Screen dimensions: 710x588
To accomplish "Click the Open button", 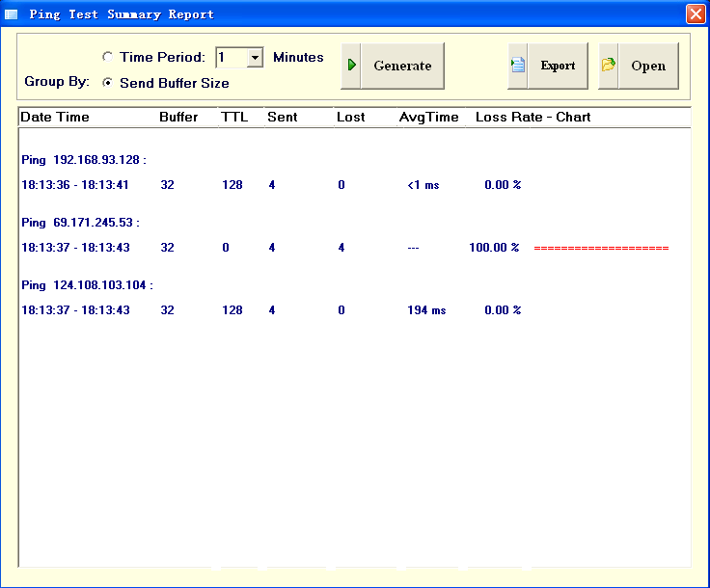I will [639, 67].
